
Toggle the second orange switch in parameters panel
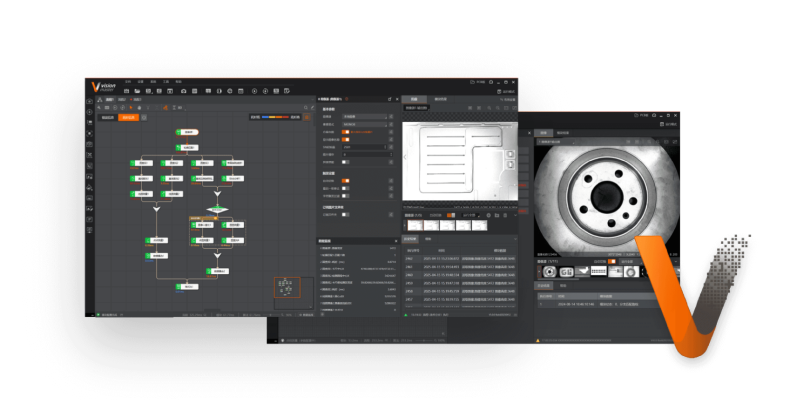(346, 140)
